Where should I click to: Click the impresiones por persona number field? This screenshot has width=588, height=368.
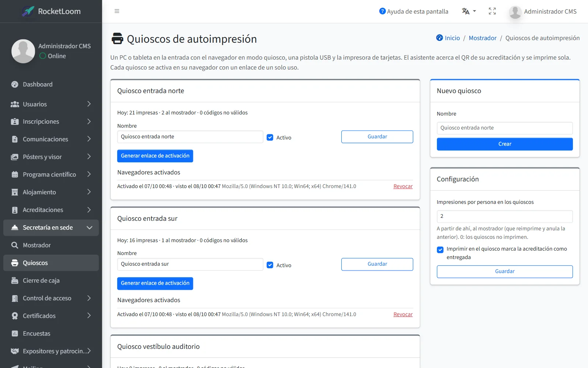(x=505, y=216)
